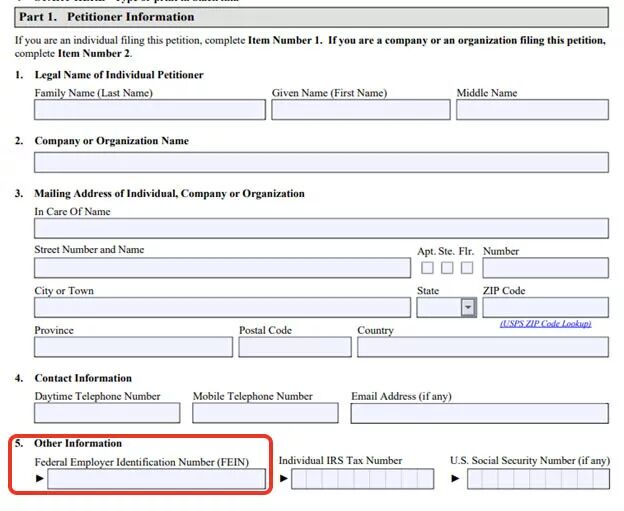
Task: Click the Mobile Telephone Number field
Action: click(265, 413)
